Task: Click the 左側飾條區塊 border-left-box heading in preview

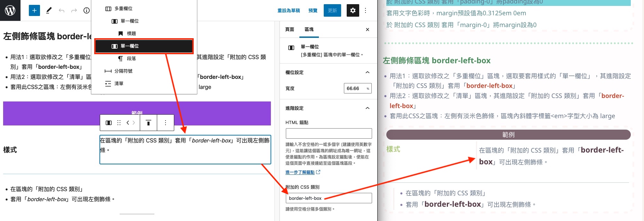Action: coord(436,60)
